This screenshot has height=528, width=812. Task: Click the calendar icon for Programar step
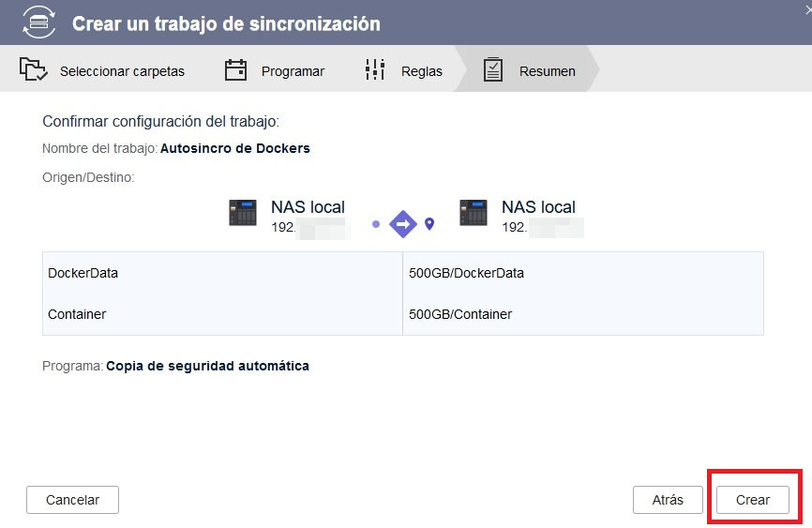(235, 70)
